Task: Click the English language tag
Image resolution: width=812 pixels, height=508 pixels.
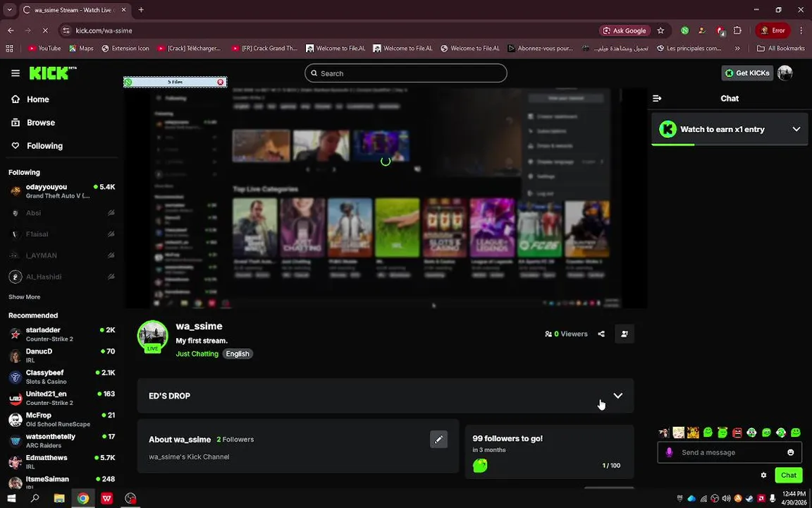Action: click(238, 354)
